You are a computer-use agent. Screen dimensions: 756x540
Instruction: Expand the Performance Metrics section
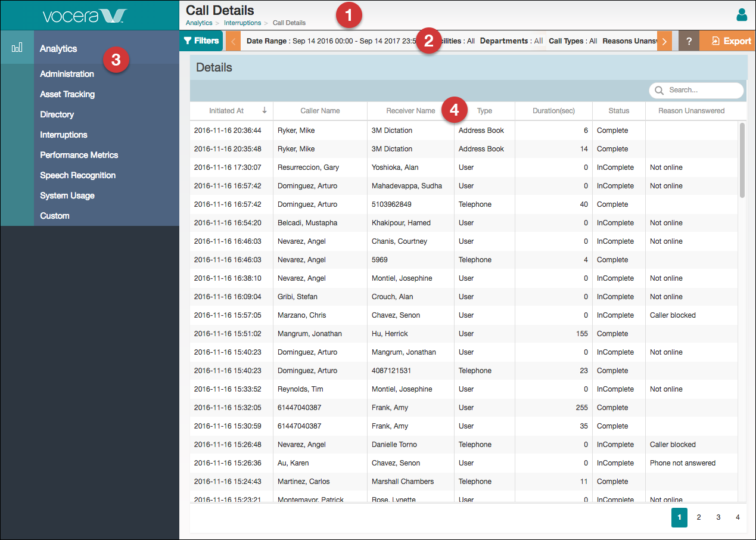tap(79, 155)
